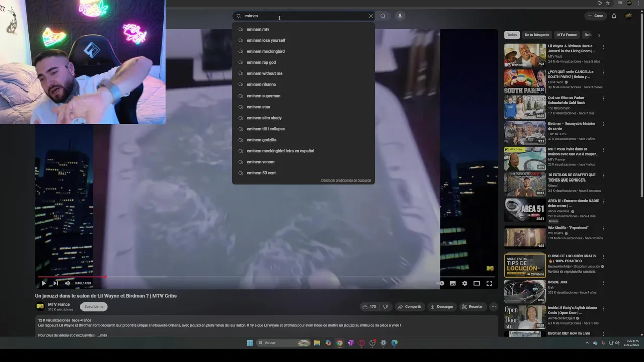Click the Recortar button
The width and height of the screenshot is (644, 362).
[x=472, y=306]
